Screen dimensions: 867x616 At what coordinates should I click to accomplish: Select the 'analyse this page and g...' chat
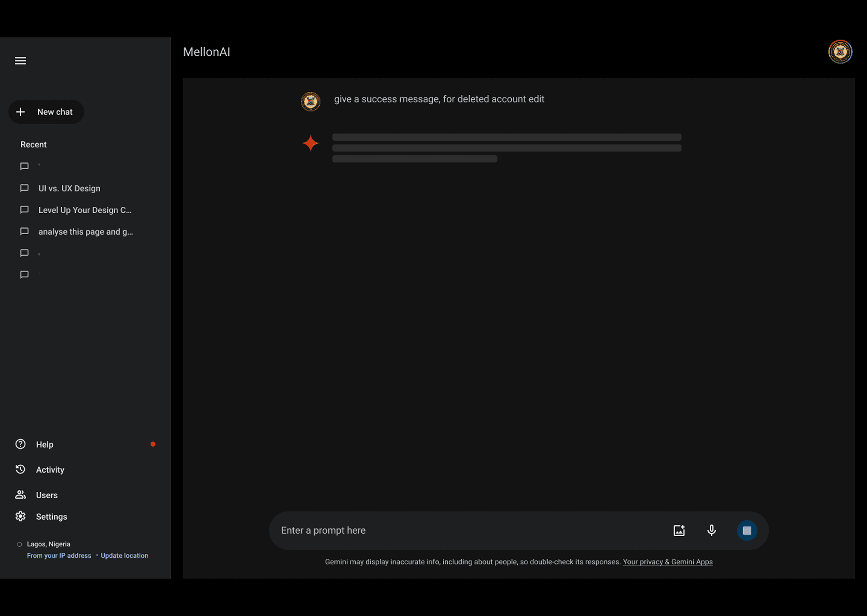pyautogui.click(x=86, y=231)
